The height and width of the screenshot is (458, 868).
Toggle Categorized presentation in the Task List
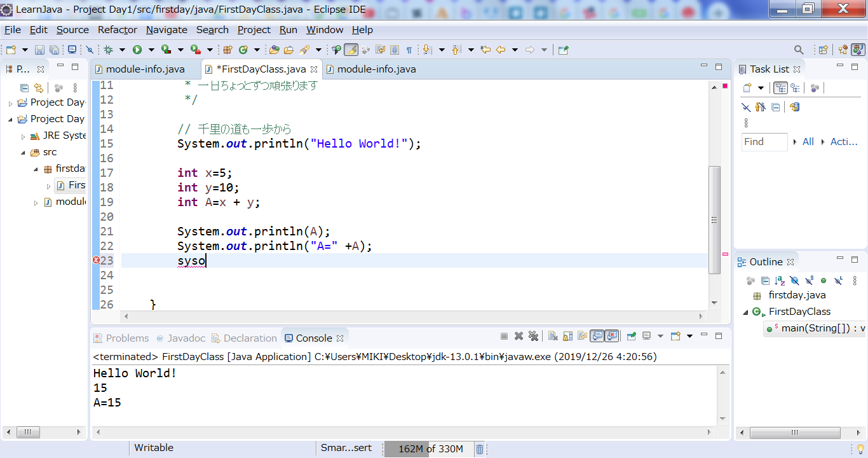tap(780, 88)
